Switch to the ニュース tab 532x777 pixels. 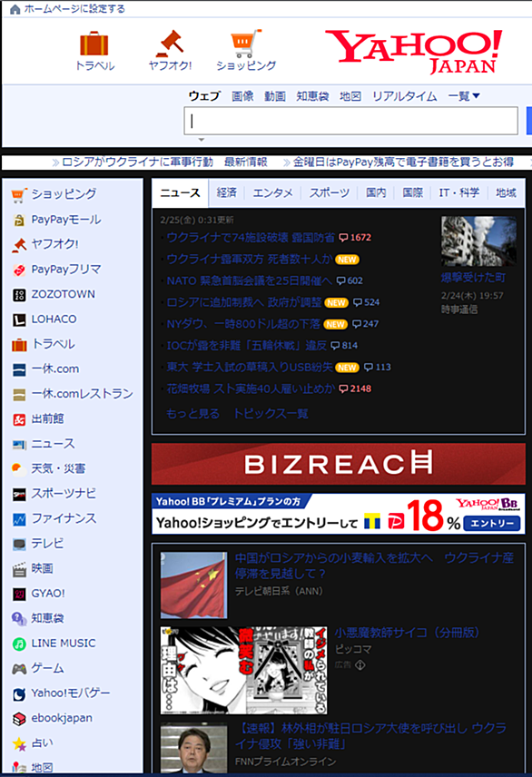click(180, 192)
